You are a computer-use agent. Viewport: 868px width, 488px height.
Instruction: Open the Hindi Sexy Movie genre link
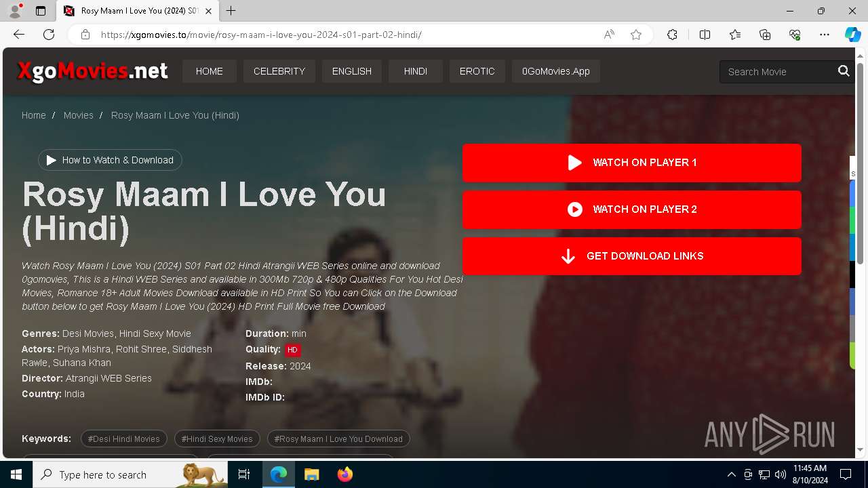pyautogui.click(x=155, y=333)
